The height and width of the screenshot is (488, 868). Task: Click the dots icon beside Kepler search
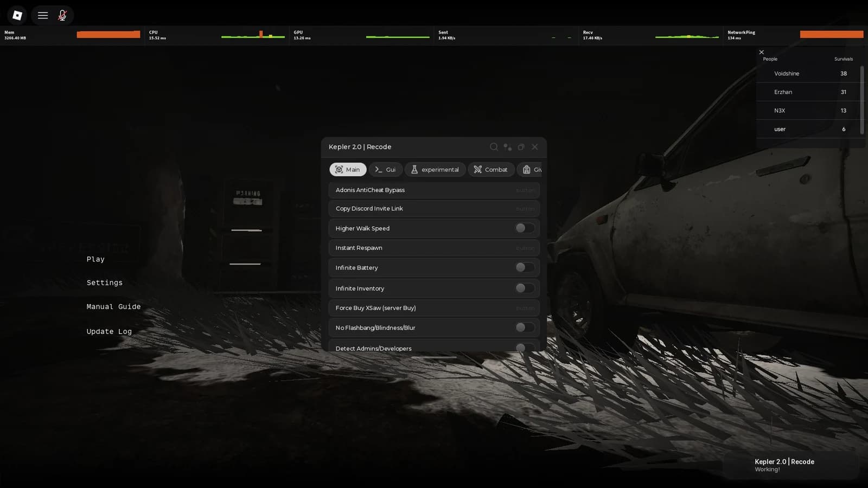click(508, 147)
